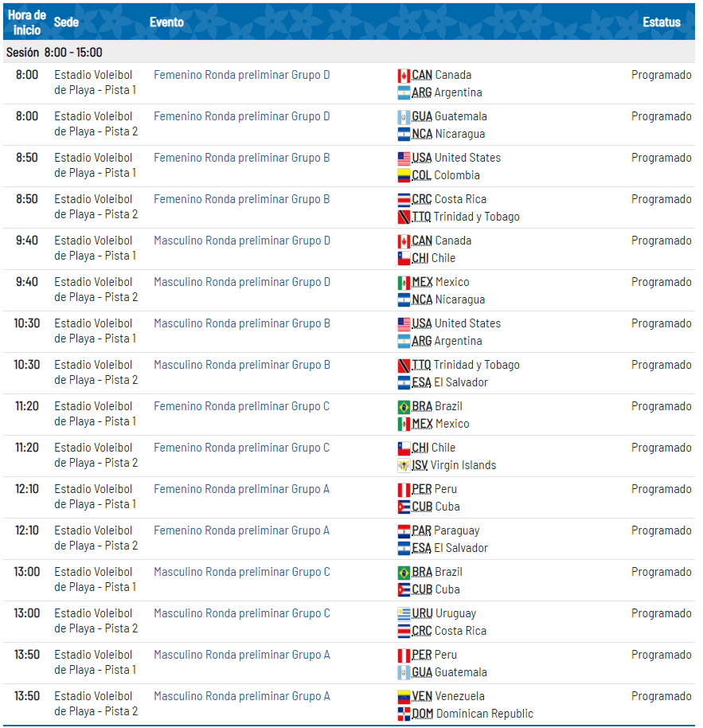Viewport: 703px width, 728px height.
Task: Click the Evento column header
Action: click(166, 22)
